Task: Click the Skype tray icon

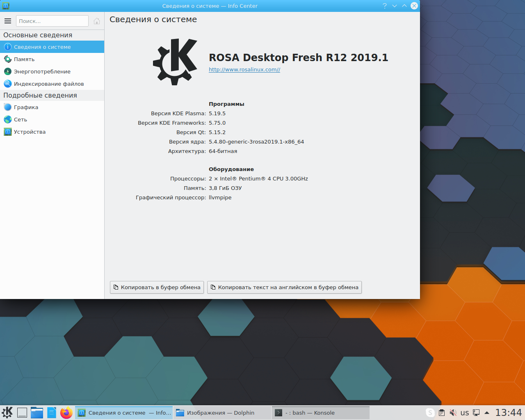Action: (x=430, y=413)
